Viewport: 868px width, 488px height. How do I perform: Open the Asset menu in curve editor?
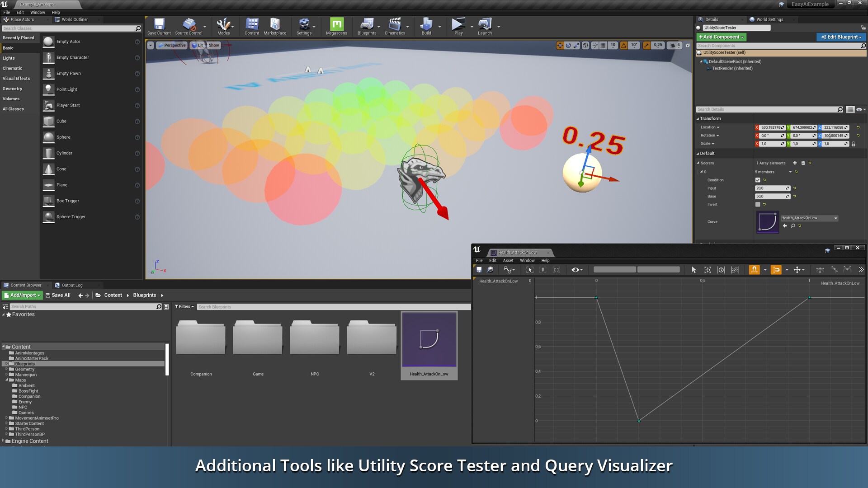point(508,261)
